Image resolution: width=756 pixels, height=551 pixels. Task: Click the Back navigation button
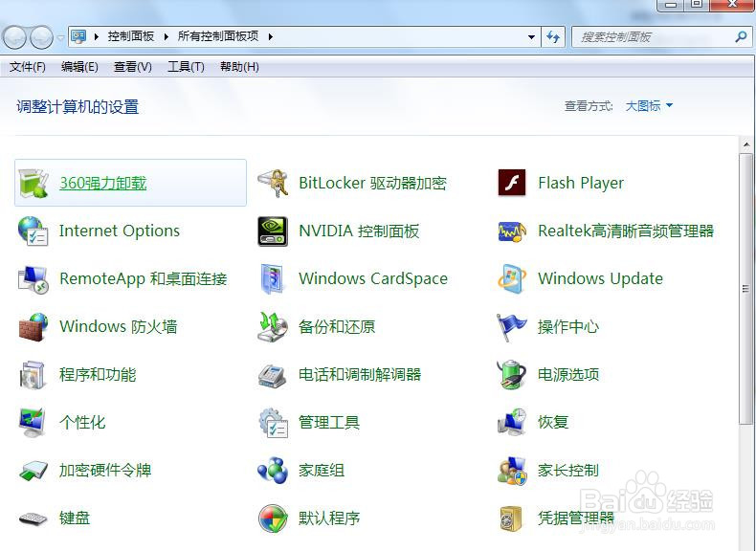click(x=14, y=36)
